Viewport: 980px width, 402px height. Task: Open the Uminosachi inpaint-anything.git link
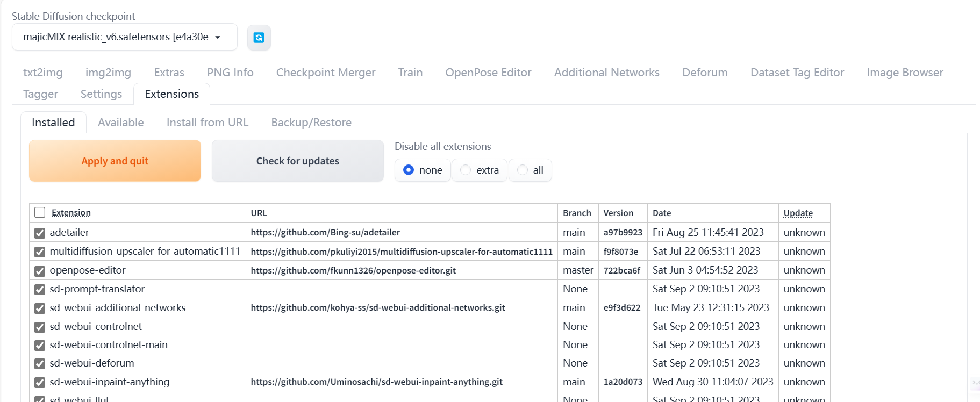[376, 382]
